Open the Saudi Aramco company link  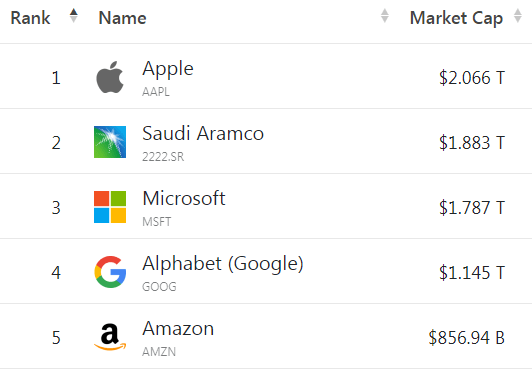click(203, 133)
